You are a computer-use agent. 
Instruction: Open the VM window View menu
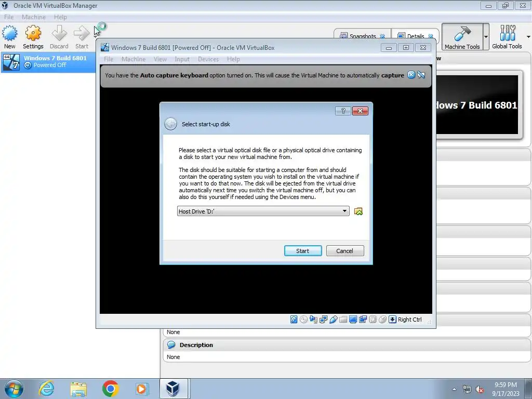point(160,59)
